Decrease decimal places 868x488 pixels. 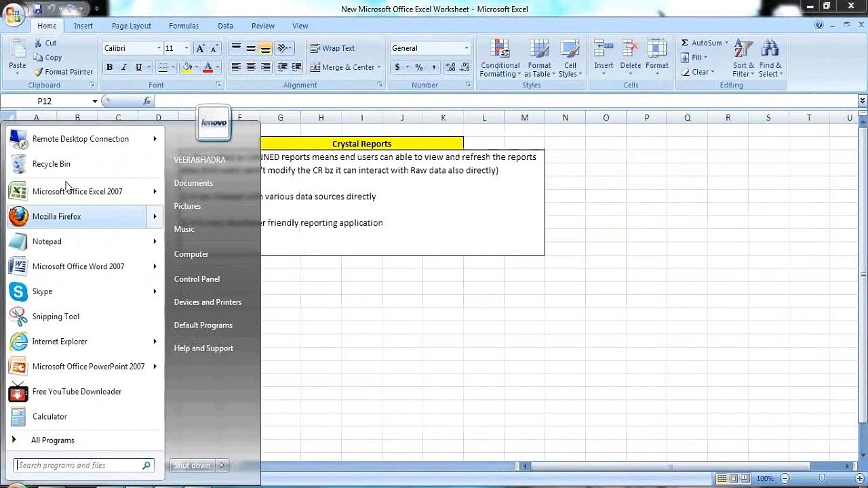(465, 67)
